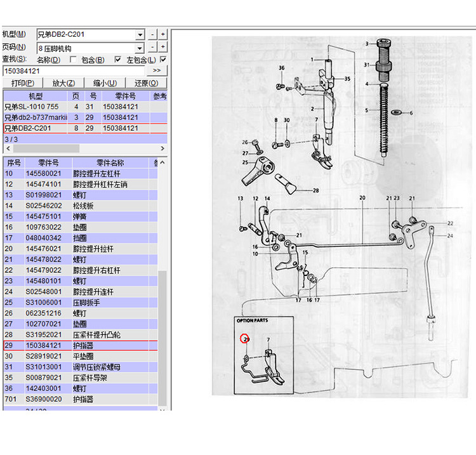This screenshot has height=455, width=476.
Task: Select part row 36 142403001
Action: coord(81,388)
